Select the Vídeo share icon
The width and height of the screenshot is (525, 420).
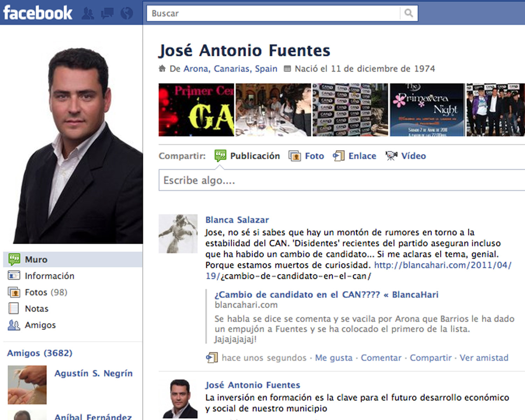(x=391, y=156)
